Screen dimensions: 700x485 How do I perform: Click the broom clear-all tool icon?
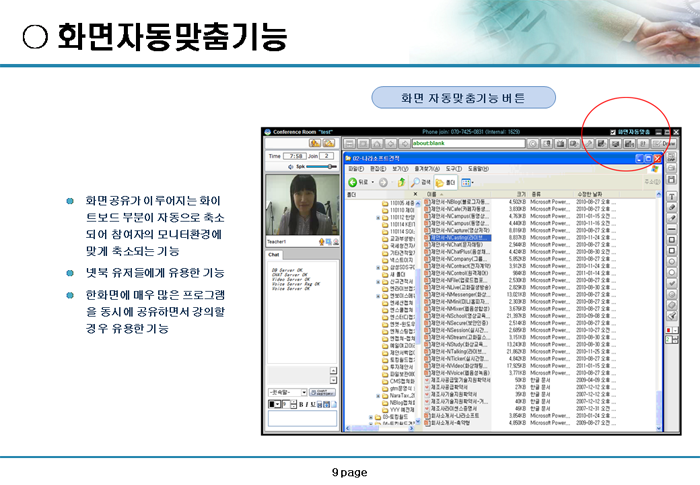[671, 316]
